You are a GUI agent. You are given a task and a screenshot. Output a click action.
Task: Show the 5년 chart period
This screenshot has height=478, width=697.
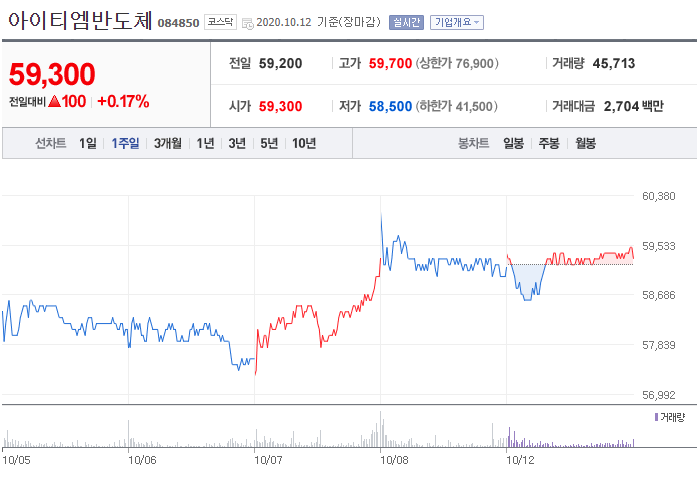point(269,143)
